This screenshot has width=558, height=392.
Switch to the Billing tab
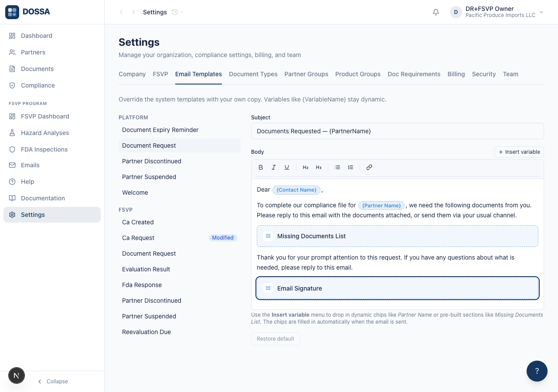coord(456,74)
